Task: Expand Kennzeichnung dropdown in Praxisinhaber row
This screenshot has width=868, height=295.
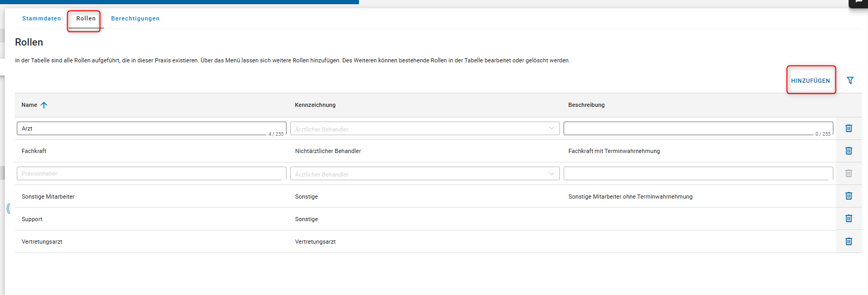Action: point(551,174)
